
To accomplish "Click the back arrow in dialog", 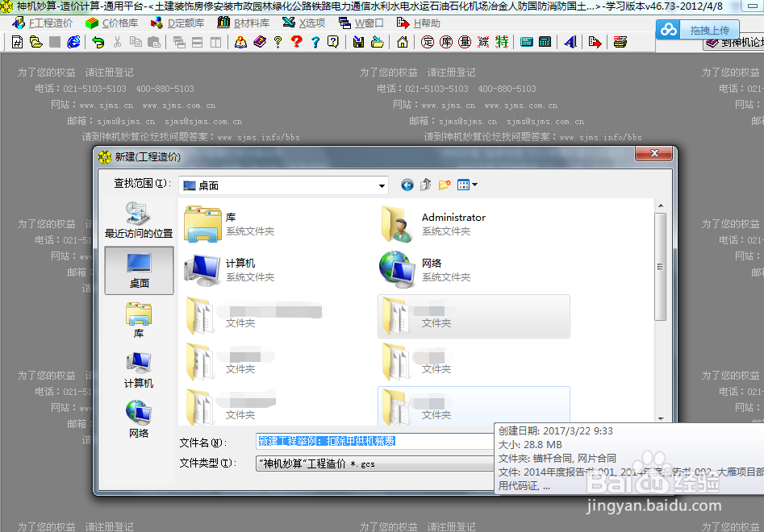I will tap(407, 185).
